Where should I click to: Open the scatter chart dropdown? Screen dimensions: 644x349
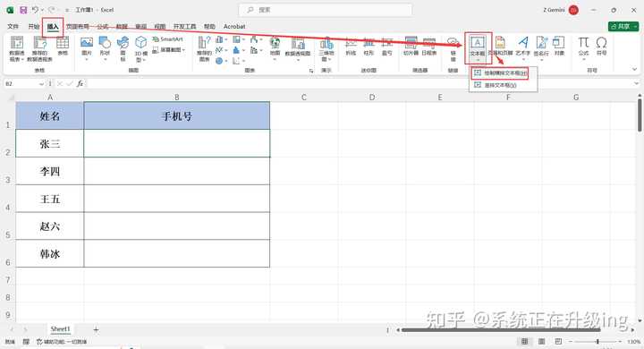[238, 61]
